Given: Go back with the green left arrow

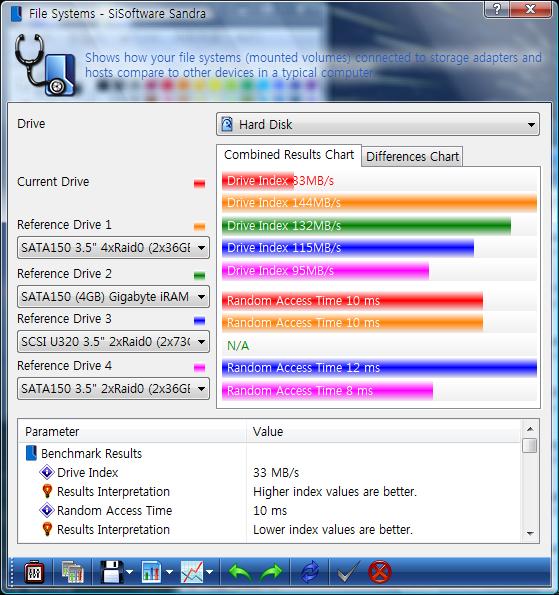Looking at the screenshot, I should (x=240, y=573).
